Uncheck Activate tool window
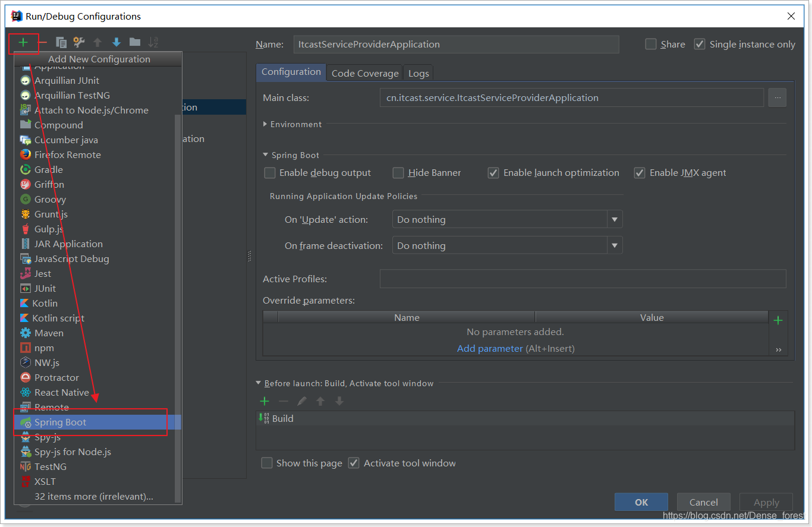This screenshot has height=527, width=812. (354, 463)
